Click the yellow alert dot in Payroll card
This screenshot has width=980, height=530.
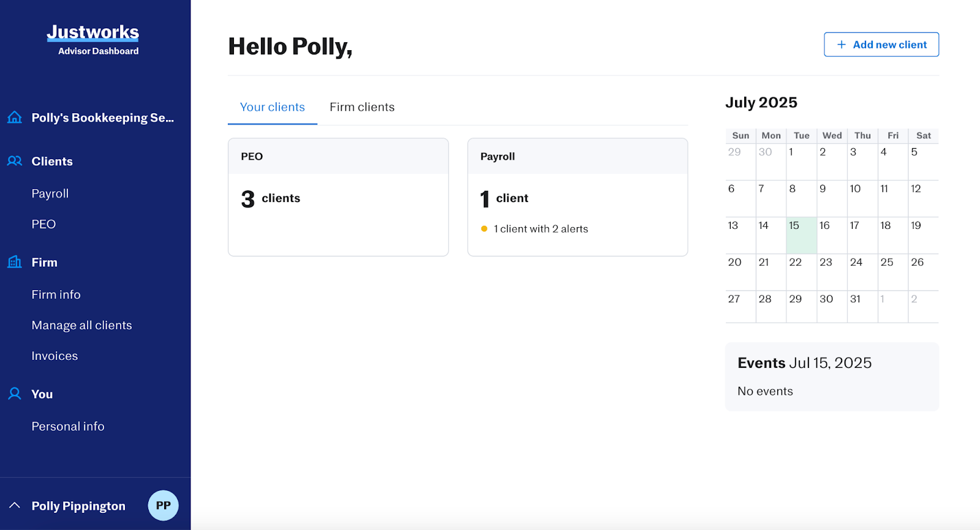click(x=484, y=229)
